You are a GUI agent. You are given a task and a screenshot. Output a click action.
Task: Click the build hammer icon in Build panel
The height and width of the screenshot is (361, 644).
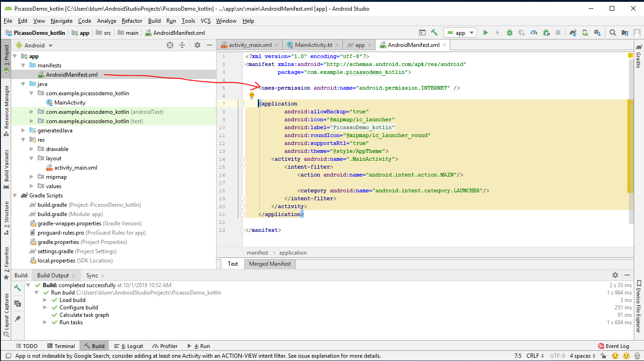[18, 288]
